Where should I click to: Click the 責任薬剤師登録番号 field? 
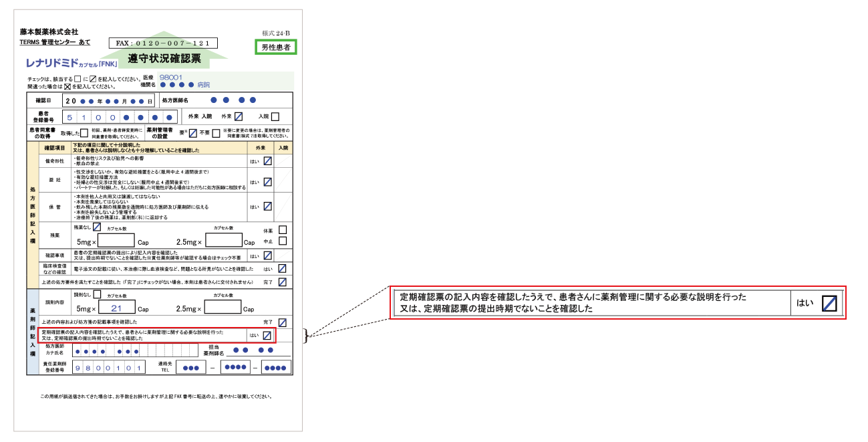pos(110,368)
